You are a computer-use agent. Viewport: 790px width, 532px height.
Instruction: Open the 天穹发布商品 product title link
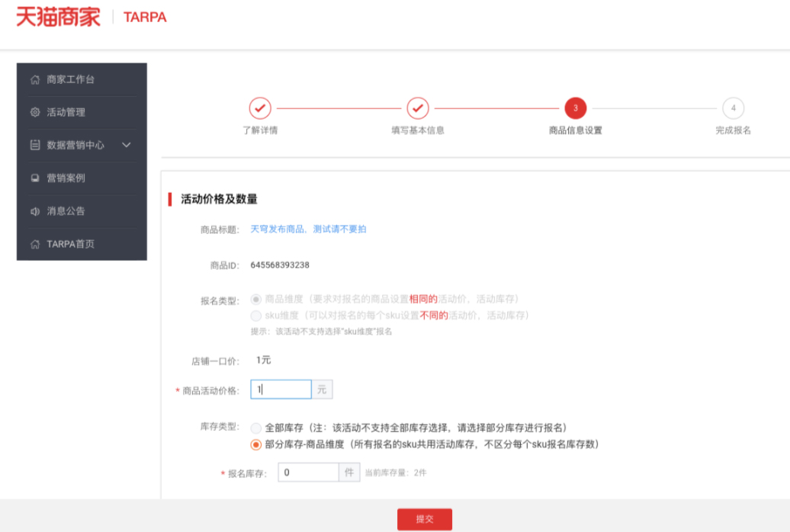(308, 229)
